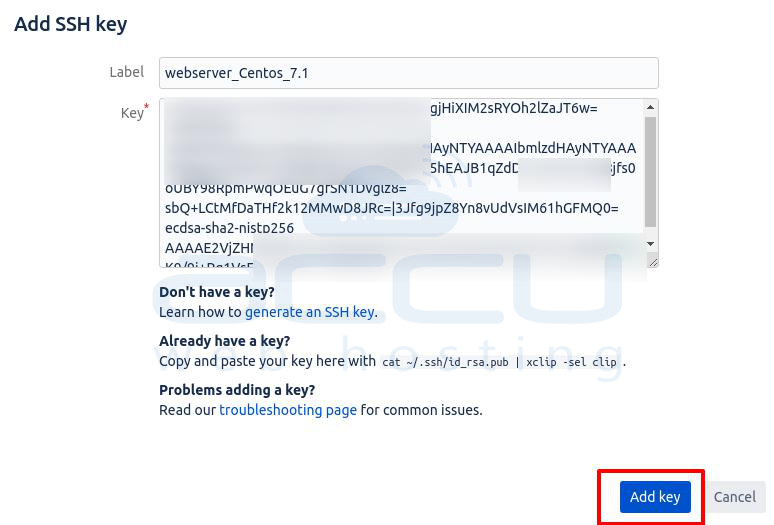Click the Don't have a key? heading

click(217, 292)
